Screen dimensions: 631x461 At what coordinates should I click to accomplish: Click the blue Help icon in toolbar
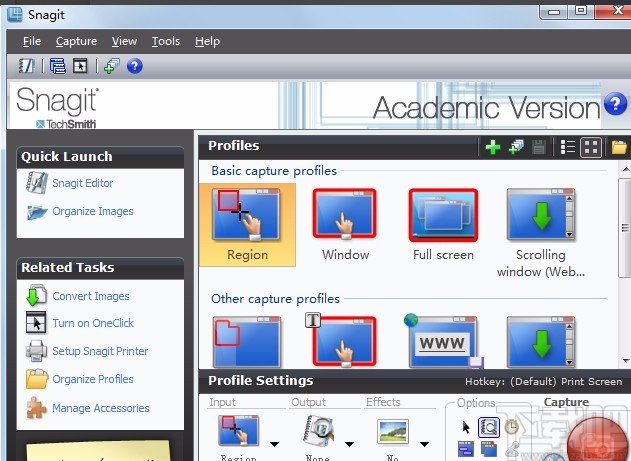[x=134, y=66]
